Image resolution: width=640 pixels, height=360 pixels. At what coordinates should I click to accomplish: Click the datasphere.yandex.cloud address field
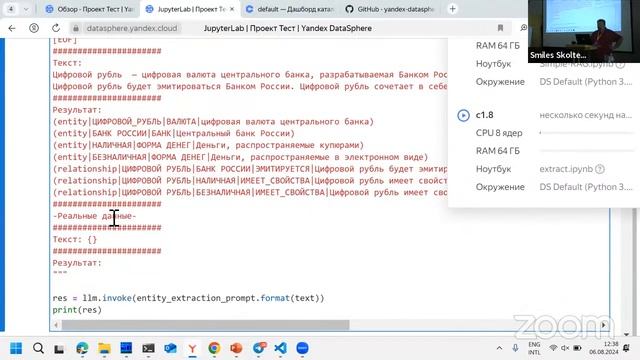pyautogui.click(x=132, y=28)
